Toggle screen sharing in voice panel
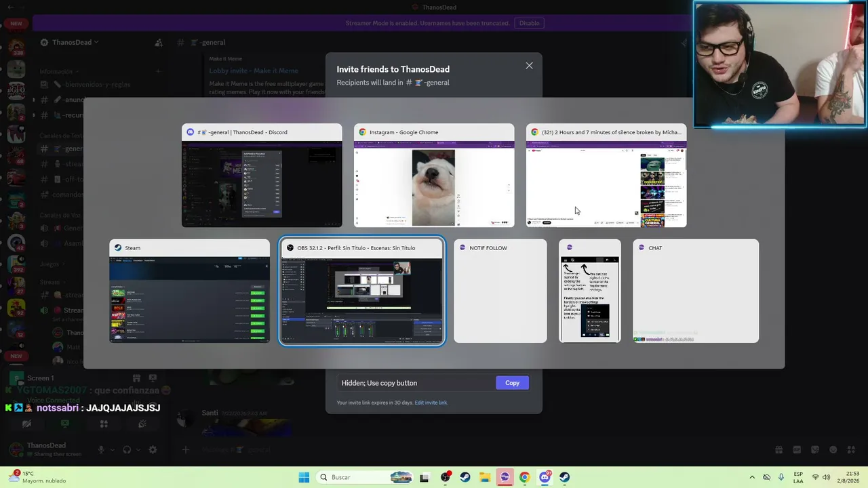The height and width of the screenshot is (488, 868). pyautogui.click(x=65, y=424)
